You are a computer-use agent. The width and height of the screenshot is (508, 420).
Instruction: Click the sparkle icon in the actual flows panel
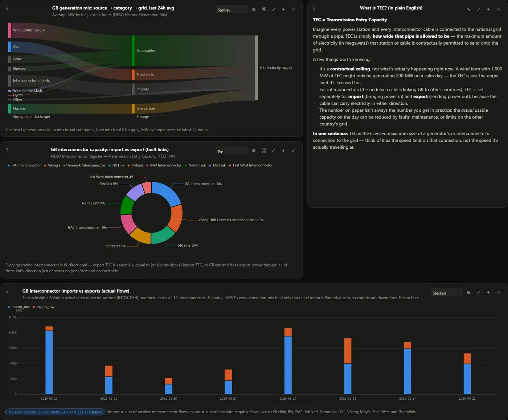[488, 292]
